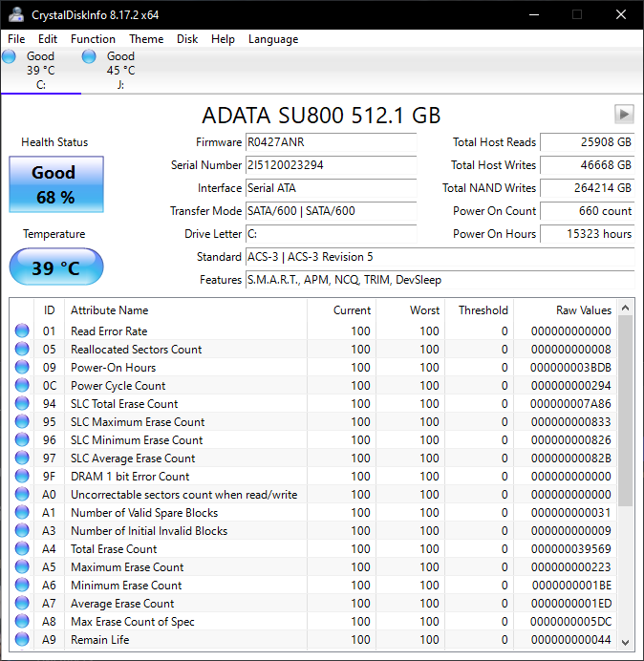Screen dimensions: 644x661
Task: Click the Power On Hours value 15323 hours
Action: (x=587, y=233)
